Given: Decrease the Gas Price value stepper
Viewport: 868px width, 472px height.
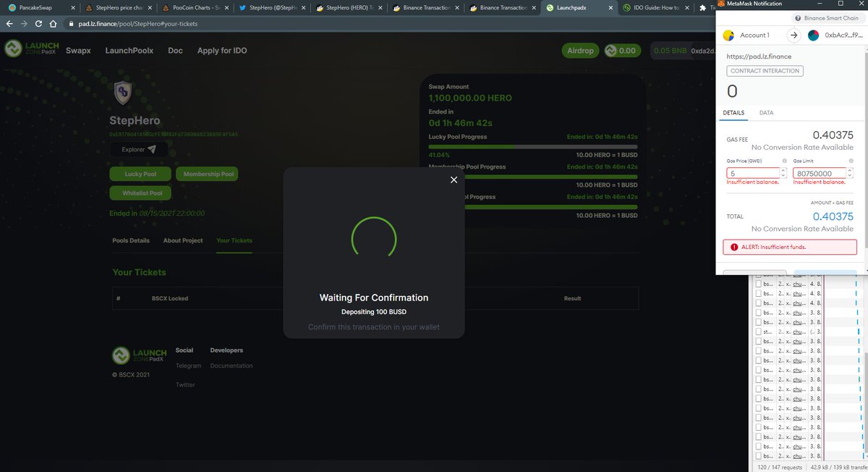Looking at the screenshot, I should 783,175.
